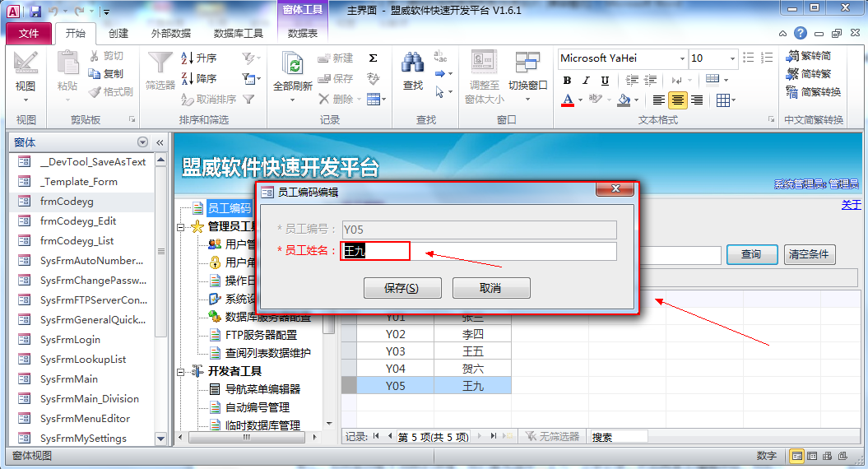868x469 pixels.
Task: Click the fill color paint bucket
Action: 624,100
